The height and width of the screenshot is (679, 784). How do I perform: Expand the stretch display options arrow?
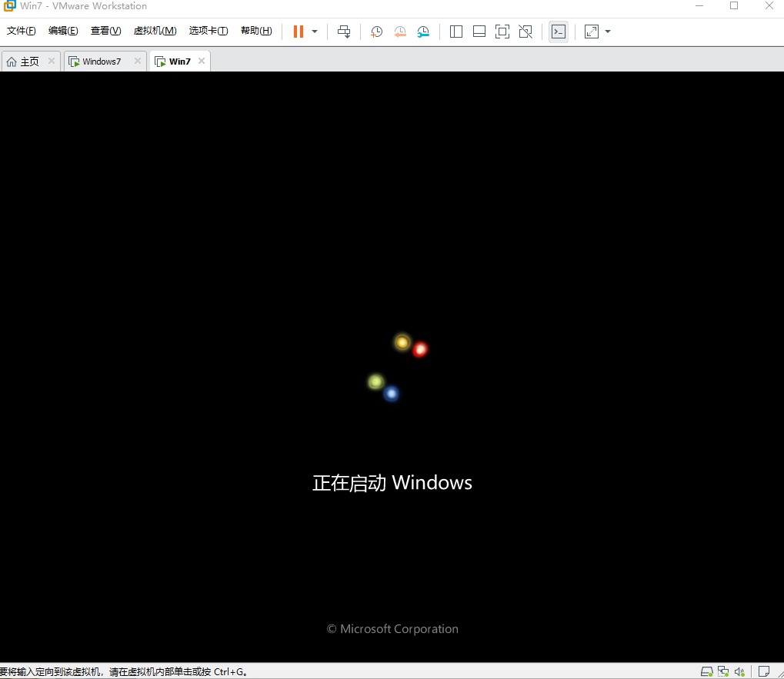point(608,32)
